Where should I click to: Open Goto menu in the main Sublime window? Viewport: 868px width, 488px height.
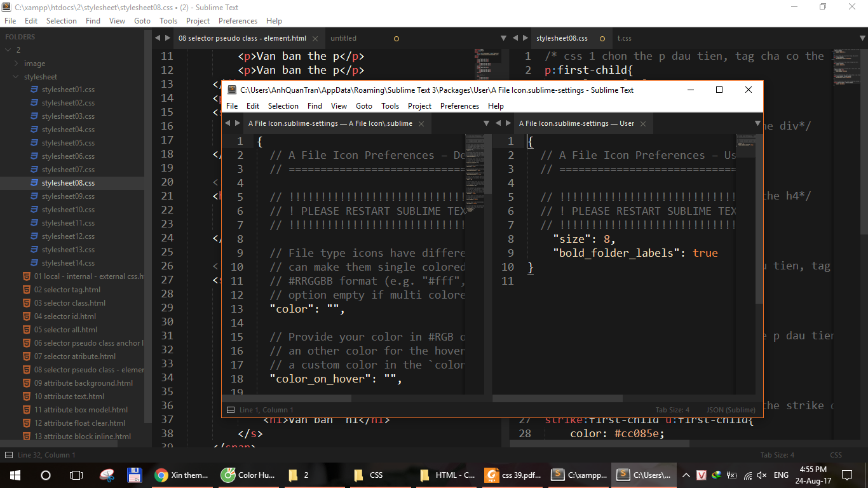(142, 21)
